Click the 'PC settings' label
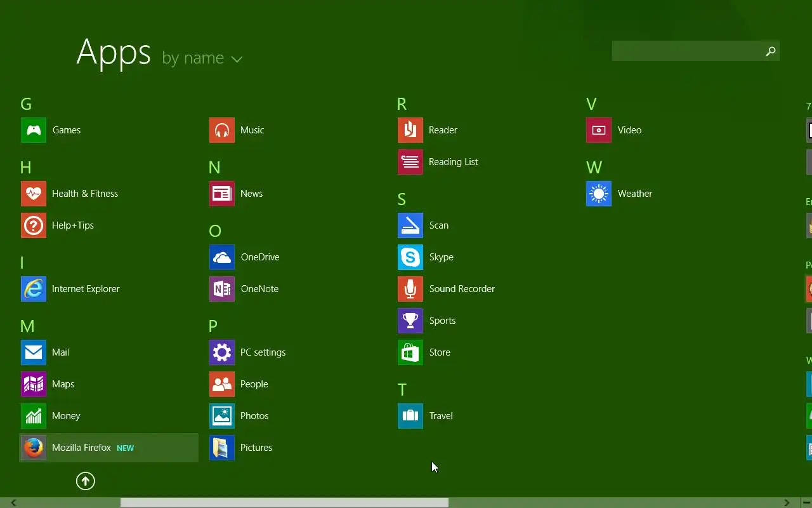The width and height of the screenshot is (812, 508). 263,352
